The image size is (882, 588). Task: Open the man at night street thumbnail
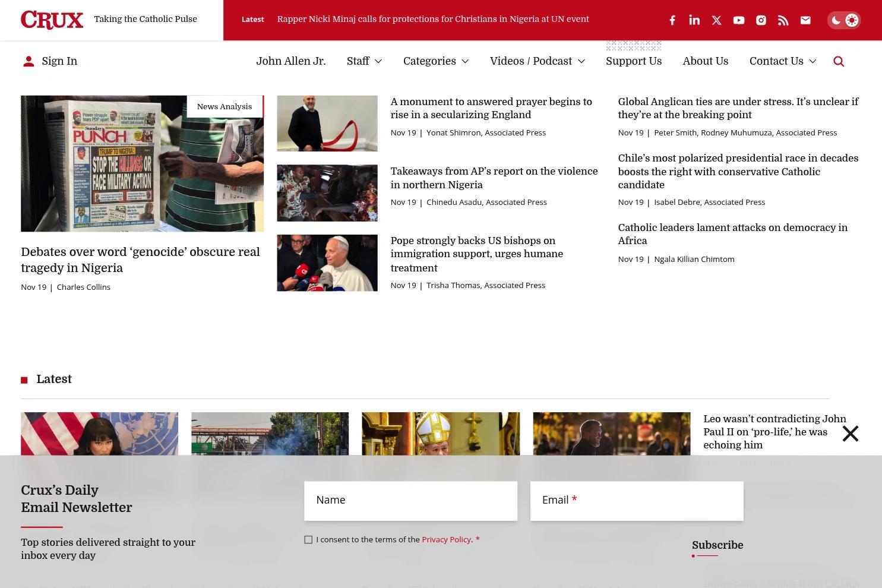point(612,434)
